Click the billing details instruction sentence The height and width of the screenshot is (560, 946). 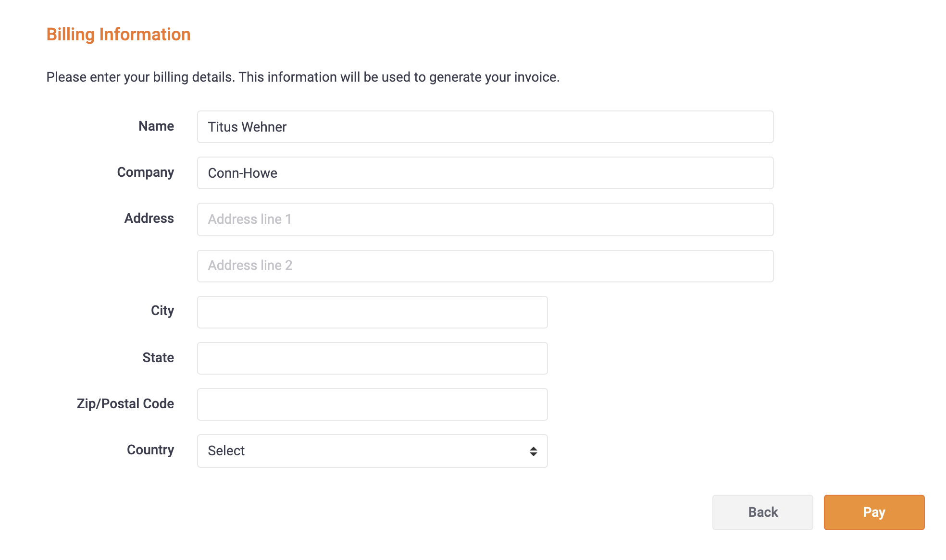coord(303,77)
